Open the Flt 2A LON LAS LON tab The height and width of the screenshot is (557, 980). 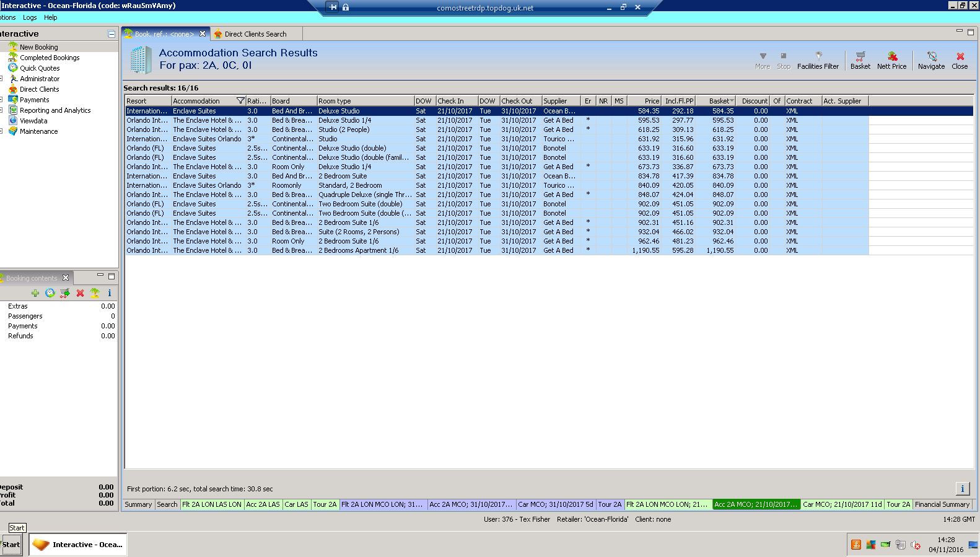click(x=212, y=504)
